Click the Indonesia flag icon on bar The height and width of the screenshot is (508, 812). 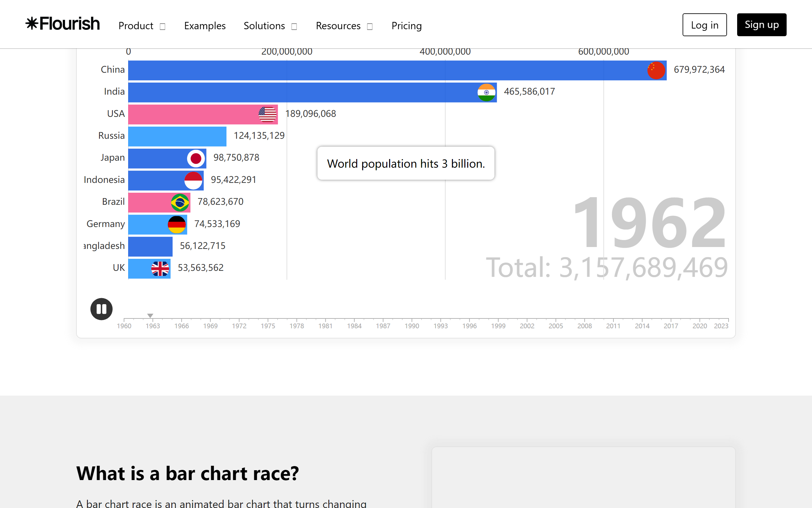pos(193,181)
